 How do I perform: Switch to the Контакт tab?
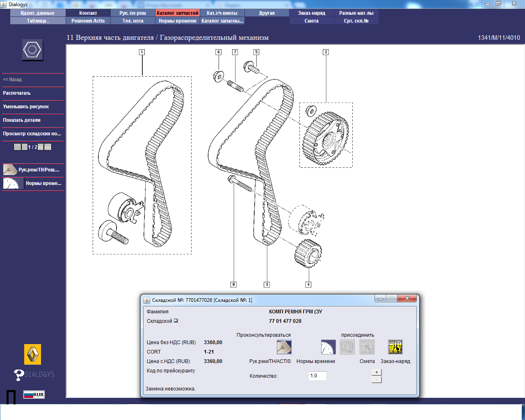pos(88,13)
